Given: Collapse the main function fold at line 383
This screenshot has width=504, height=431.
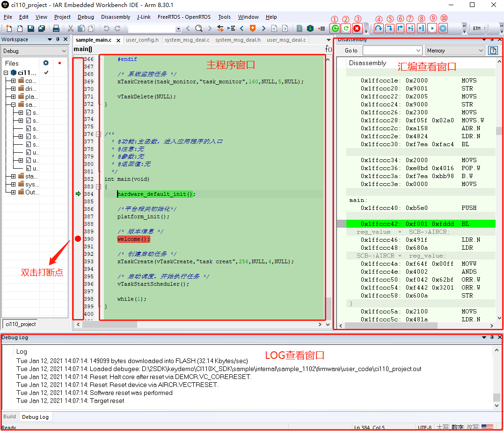Looking at the screenshot, I should tap(99, 187).
